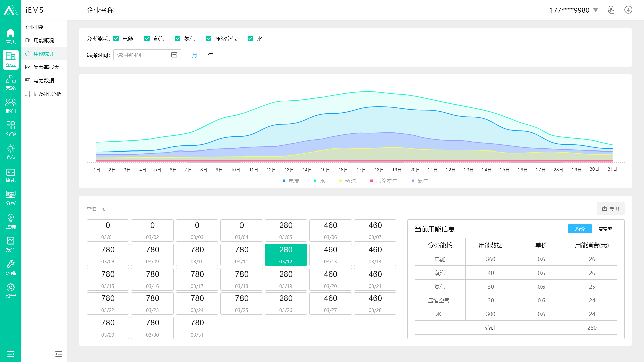Viewport: 644px width, 362px height.
Task: Select the 03/05 calendar cell
Action: click(286, 230)
